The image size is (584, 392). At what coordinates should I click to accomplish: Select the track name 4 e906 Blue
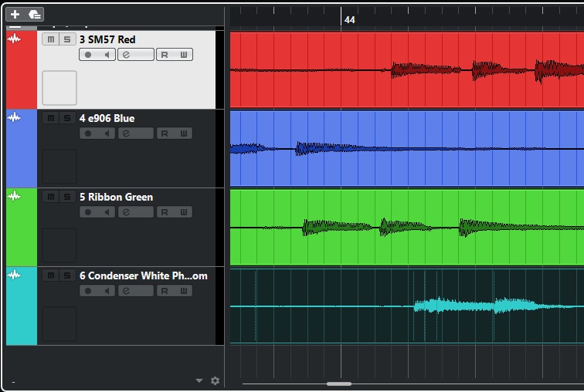pyautogui.click(x=107, y=118)
